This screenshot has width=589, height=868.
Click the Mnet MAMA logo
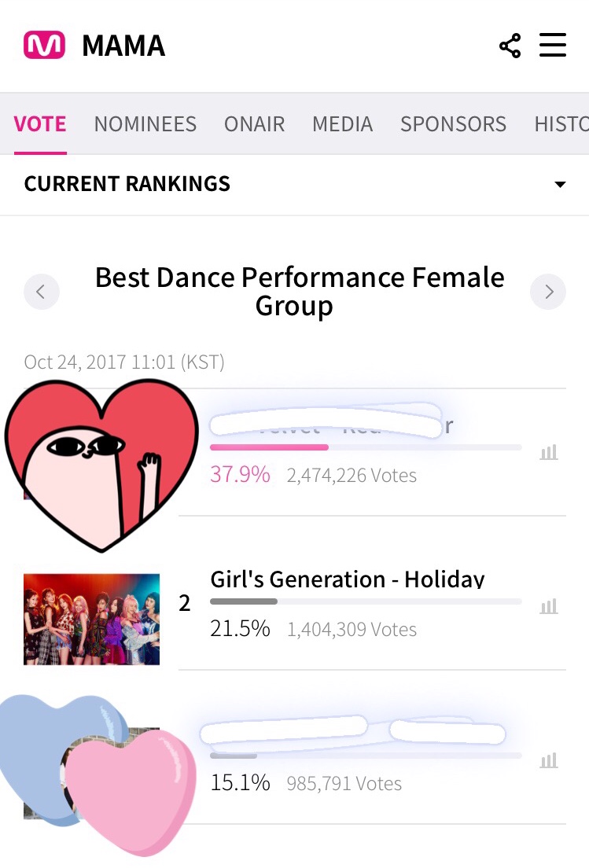[x=44, y=46]
